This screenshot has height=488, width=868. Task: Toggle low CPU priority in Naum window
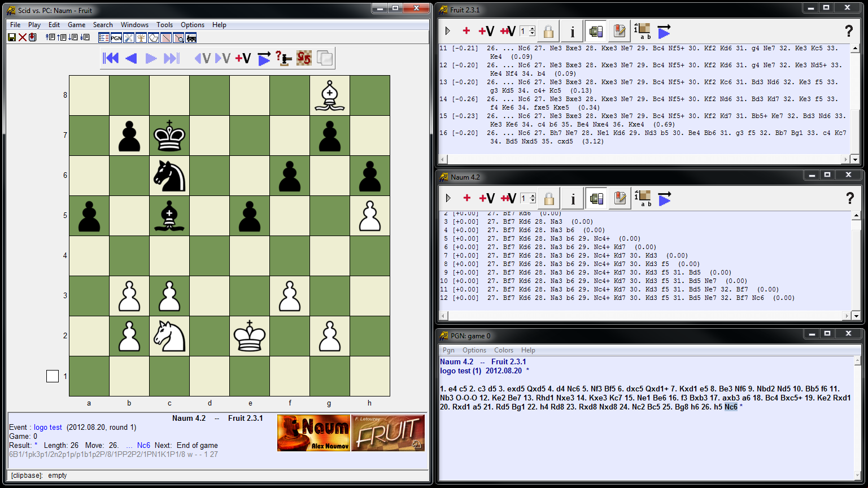click(x=596, y=198)
